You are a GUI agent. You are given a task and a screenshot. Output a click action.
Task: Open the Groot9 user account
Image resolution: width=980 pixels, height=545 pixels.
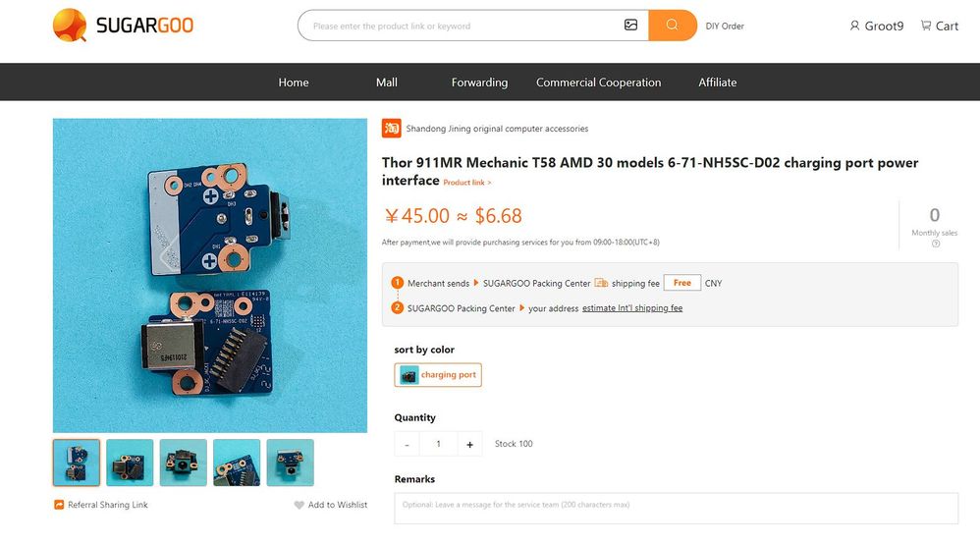pos(876,26)
